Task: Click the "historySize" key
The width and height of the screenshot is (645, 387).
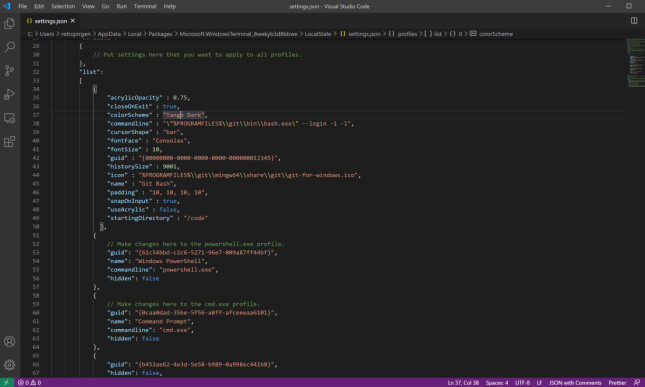Action: (130, 167)
